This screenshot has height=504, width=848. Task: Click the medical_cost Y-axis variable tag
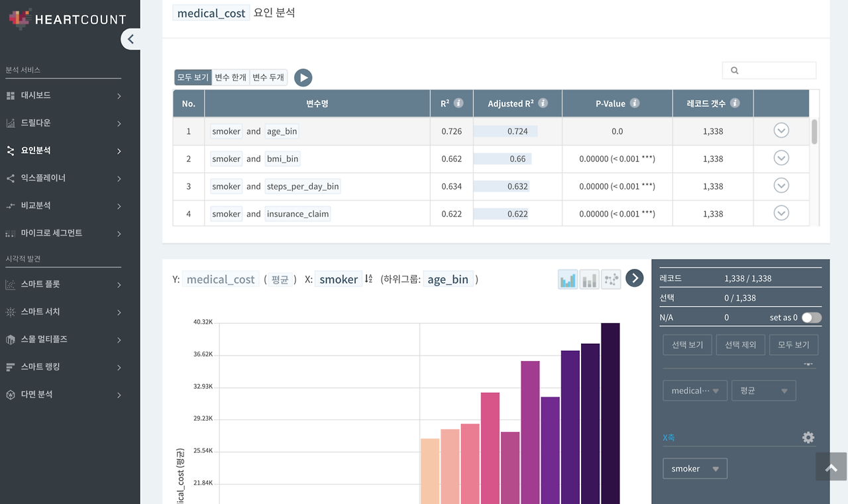[x=221, y=279]
